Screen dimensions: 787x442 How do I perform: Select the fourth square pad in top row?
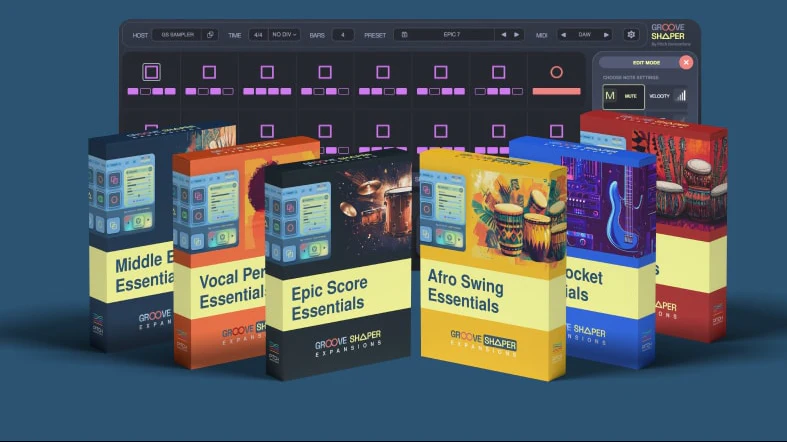click(325, 72)
